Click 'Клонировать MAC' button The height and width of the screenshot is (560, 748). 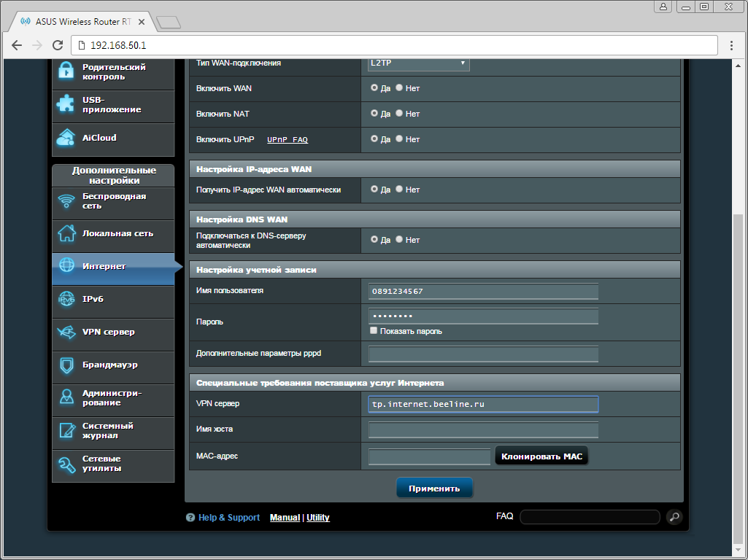pos(541,456)
